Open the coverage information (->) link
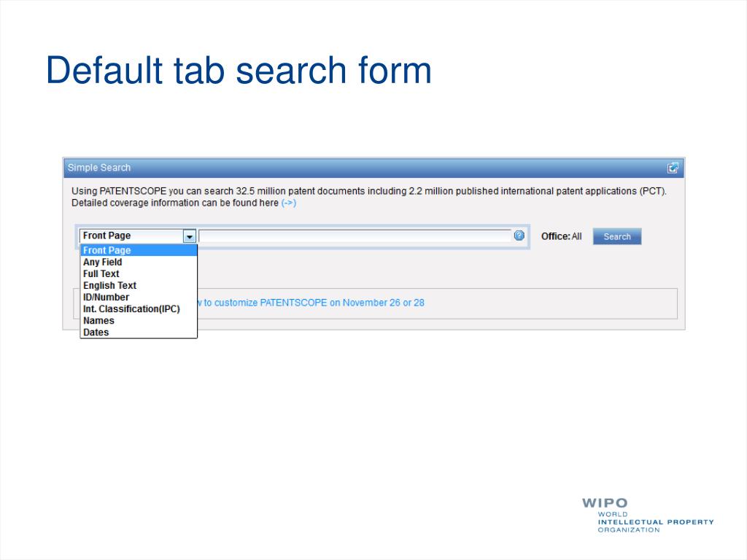 (289, 203)
